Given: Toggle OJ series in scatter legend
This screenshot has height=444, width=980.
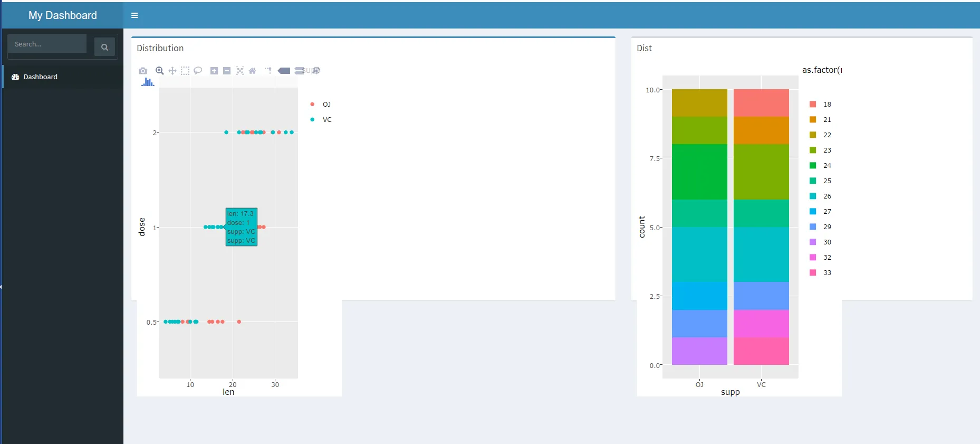Looking at the screenshot, I should [x=321, y=105].
